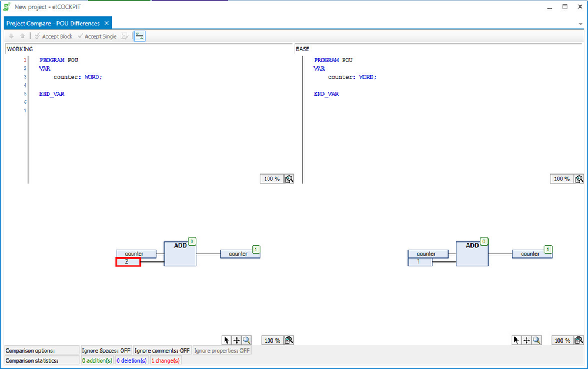Viewport: 588px width, 369px height.
Task: Click the 0 addition(s) statistic
Action: click(x=97, y=360)
